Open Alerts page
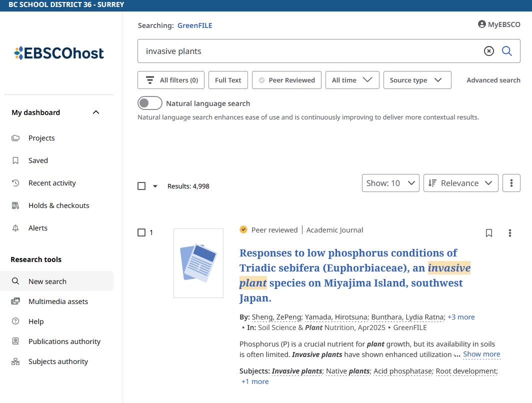 [37, 228]
